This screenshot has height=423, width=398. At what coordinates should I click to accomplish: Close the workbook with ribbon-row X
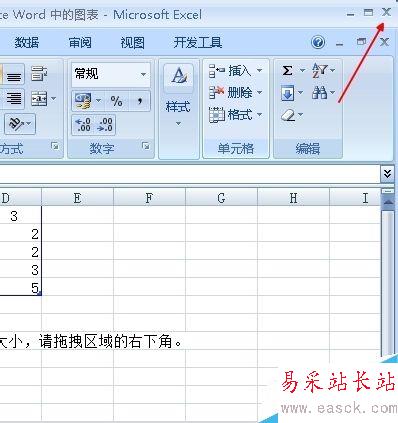point(384,42)
